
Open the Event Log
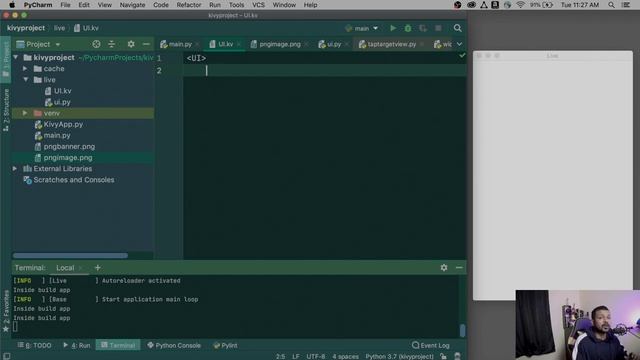point(431,345)
